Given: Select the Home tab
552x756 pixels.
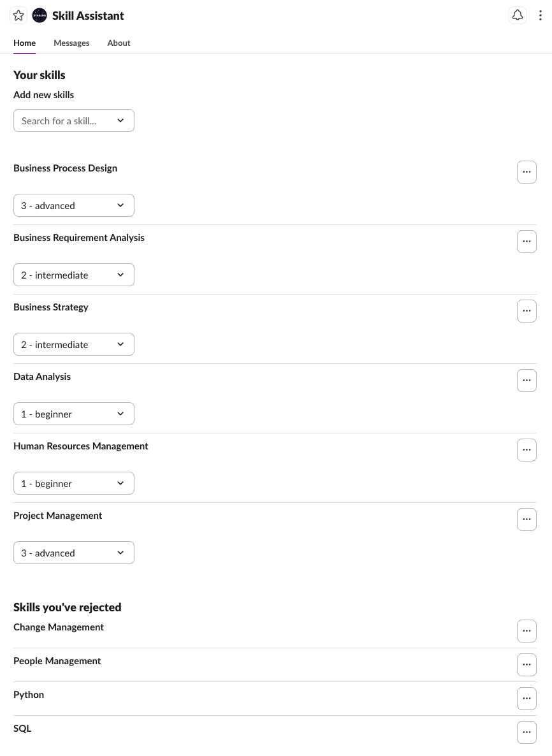Looking at the screenshot, I should (24, 43).
